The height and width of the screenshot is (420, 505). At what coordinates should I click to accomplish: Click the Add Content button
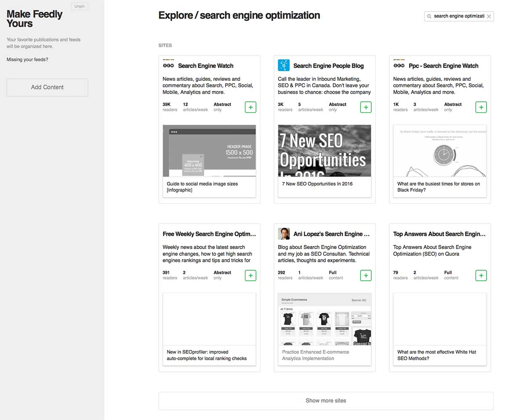(x=47, y=87)
